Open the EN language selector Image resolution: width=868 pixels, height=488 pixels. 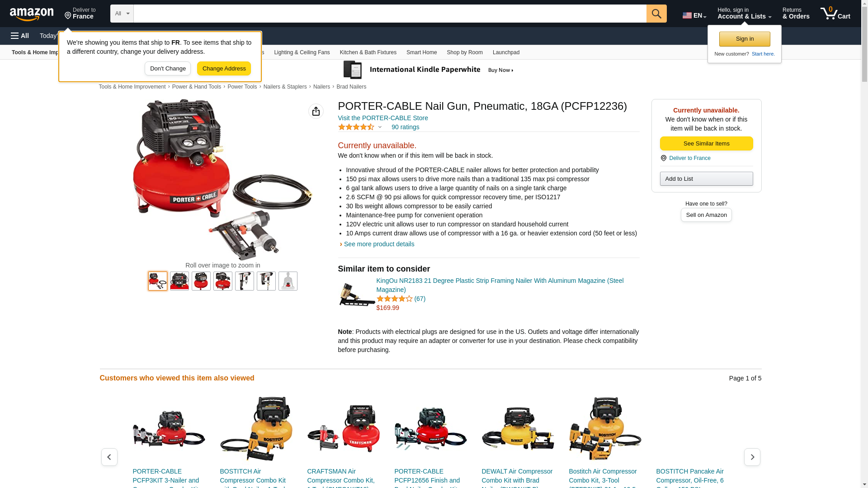coord(694,15)
